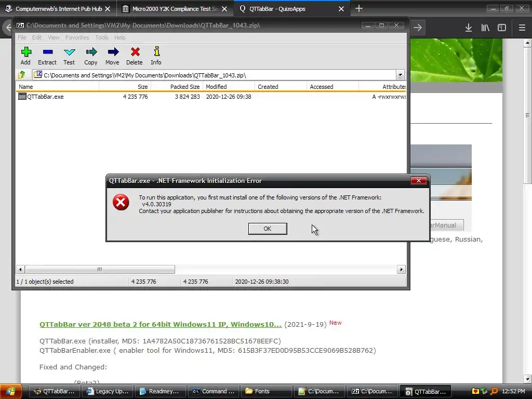Screen dimensions: 532x399
Task: Click the 7z icon in 7-Zip title bar
Action: [x=20, y=25]
